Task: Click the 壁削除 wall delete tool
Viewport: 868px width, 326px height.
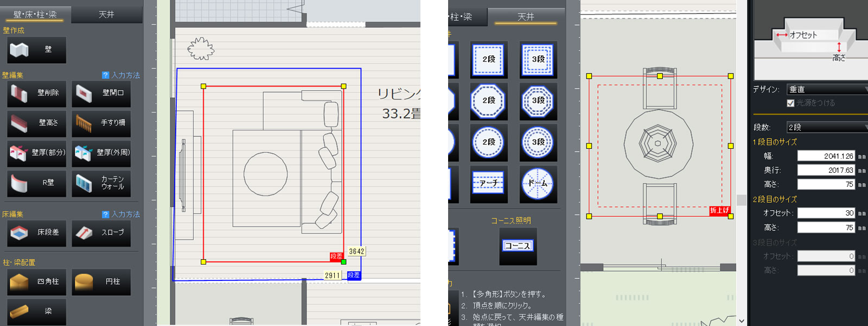Action: [37, 93]
